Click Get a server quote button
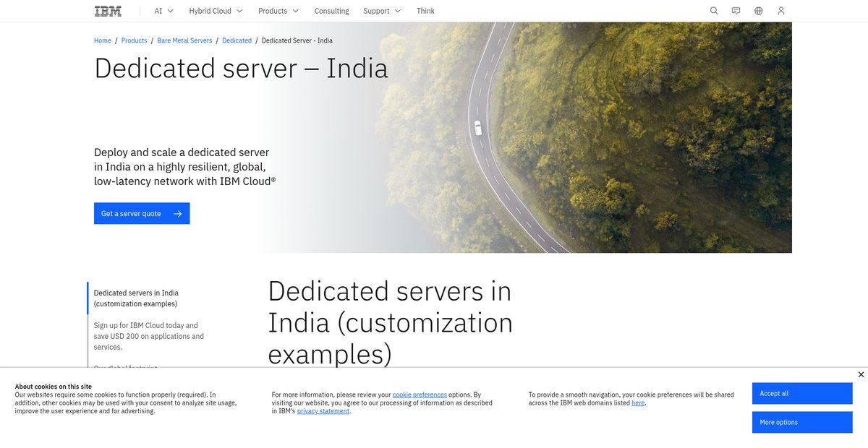The width and height of the screenshot is (868, 448). tap(142, 213)
